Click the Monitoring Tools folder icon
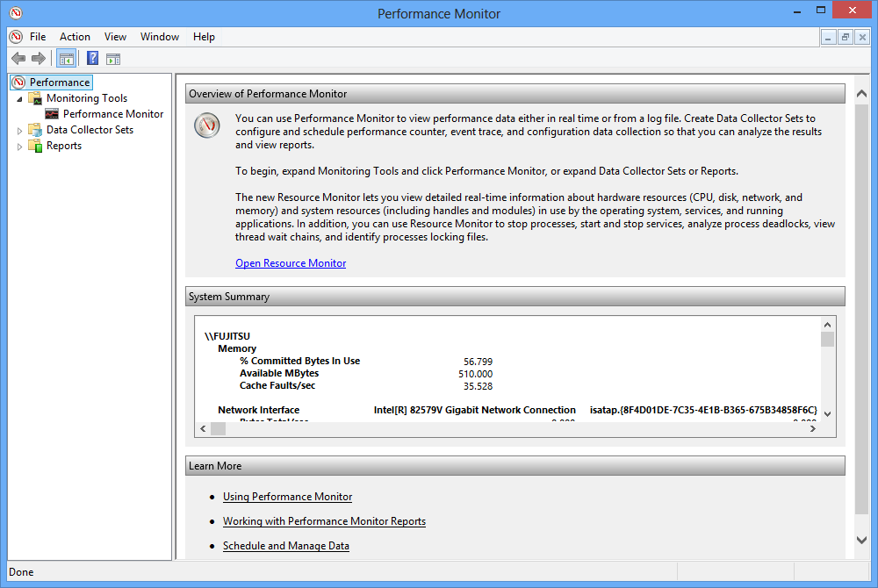The image size is (878, 588). coord(35,98)
